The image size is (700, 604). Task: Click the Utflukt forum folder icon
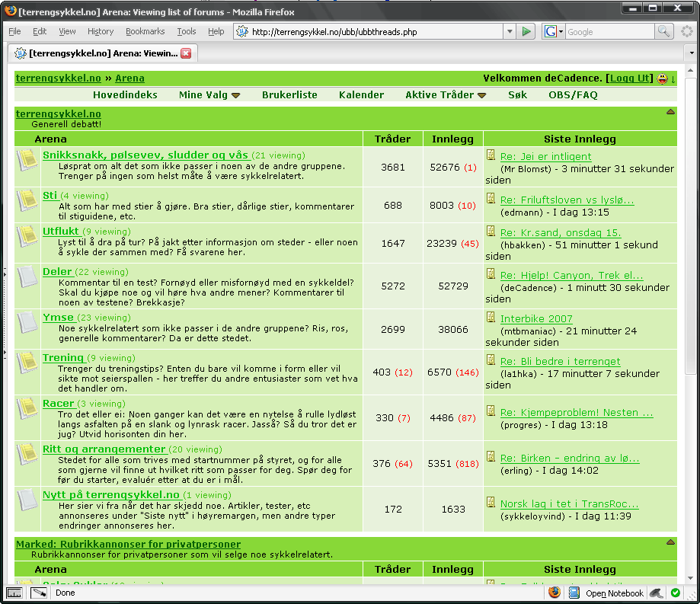(x=27, y=236)
